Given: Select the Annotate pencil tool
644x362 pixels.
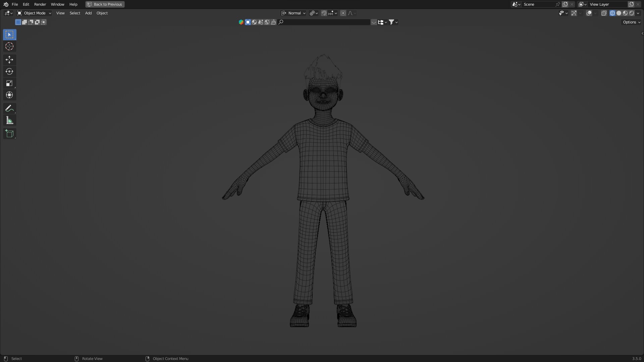Looking at the screenshot, I should point(9,109).
